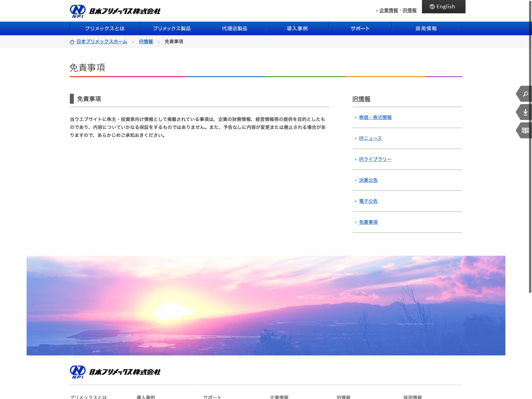
Task: Click the download icon on right edge
Action: (525, 112)
